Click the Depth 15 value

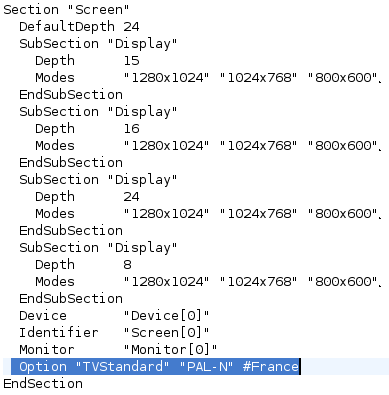(x=131, y=61)
